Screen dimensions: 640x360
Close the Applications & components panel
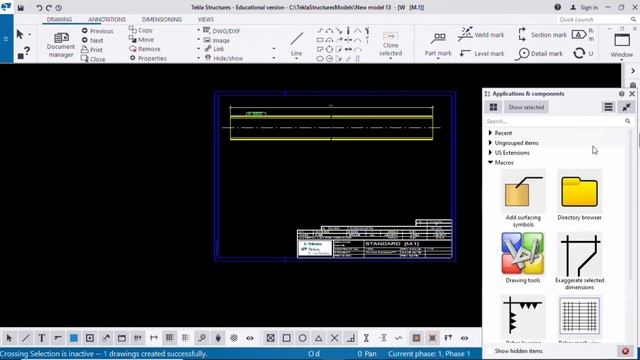632,93
